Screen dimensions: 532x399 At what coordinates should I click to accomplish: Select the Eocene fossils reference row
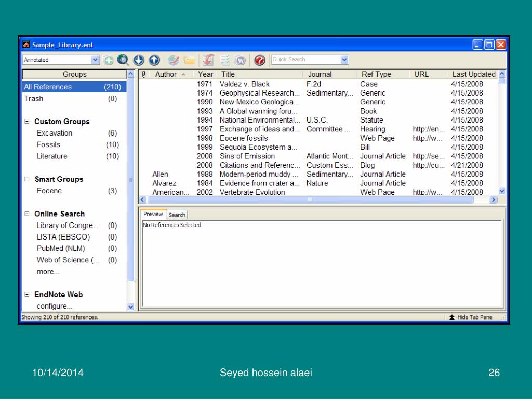[x=317, y=138]
